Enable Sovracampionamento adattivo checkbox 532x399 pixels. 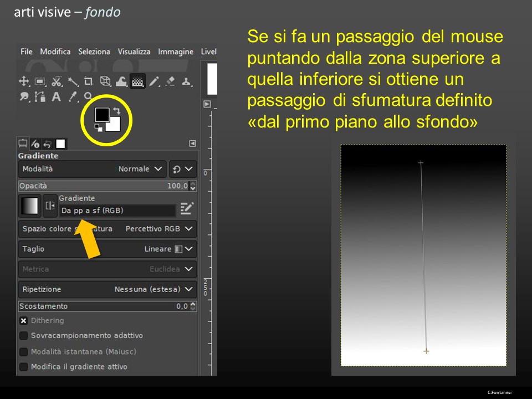pyautogui.click(x=23, y=336)
